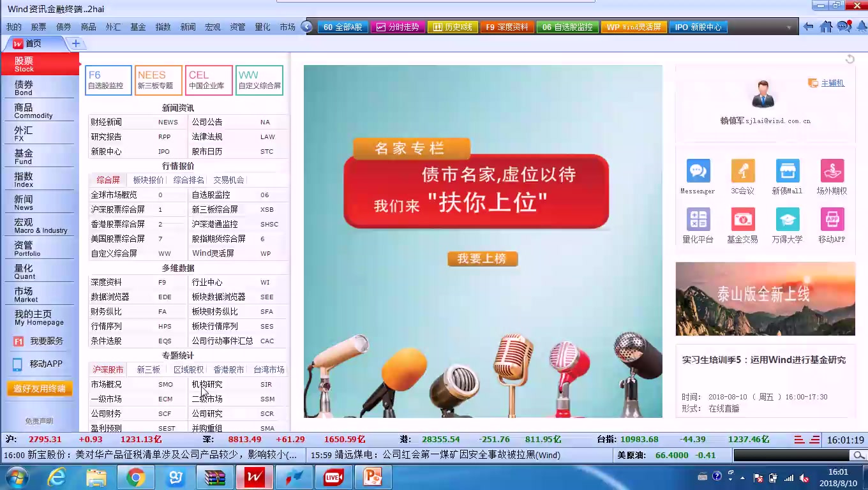Open 数据浏览器 EDE entry

pos(138,297)
